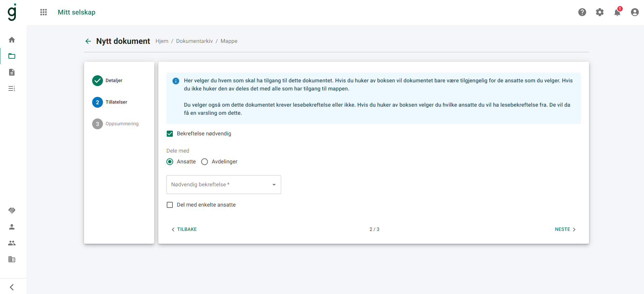Open user account avatar menu
The image size is (644, 294).
pyautogui.click(x=635, y=12)
